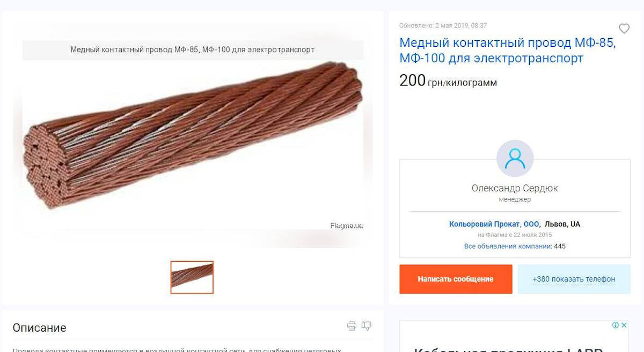Reveal phone number with +380 показать телефон
This screenshot has width=644, height=352.
[x=574, y=279]
